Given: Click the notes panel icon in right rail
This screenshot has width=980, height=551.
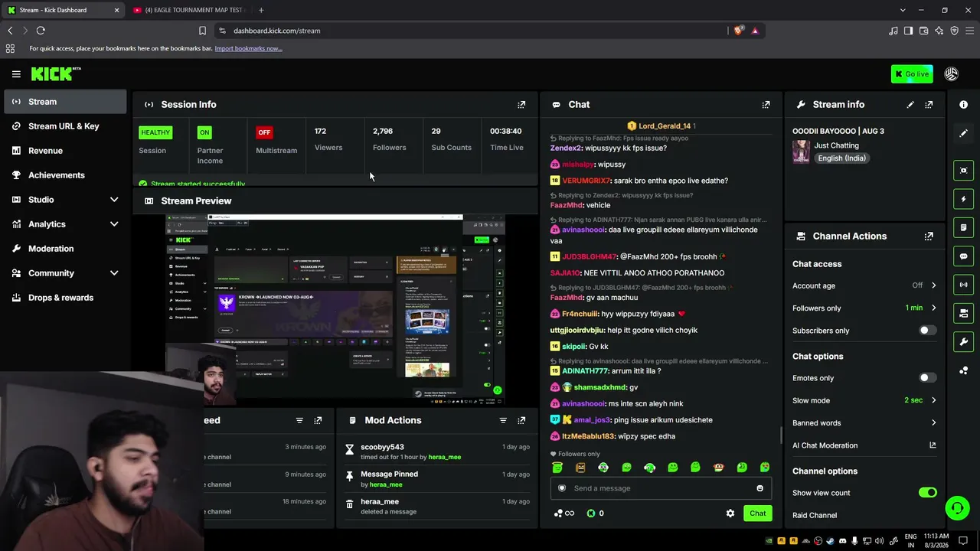Looking at the screenshot, I should [964, 227].
